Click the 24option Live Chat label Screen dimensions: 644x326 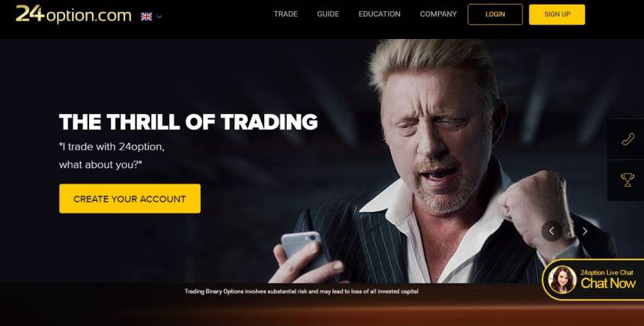(607, 272)
